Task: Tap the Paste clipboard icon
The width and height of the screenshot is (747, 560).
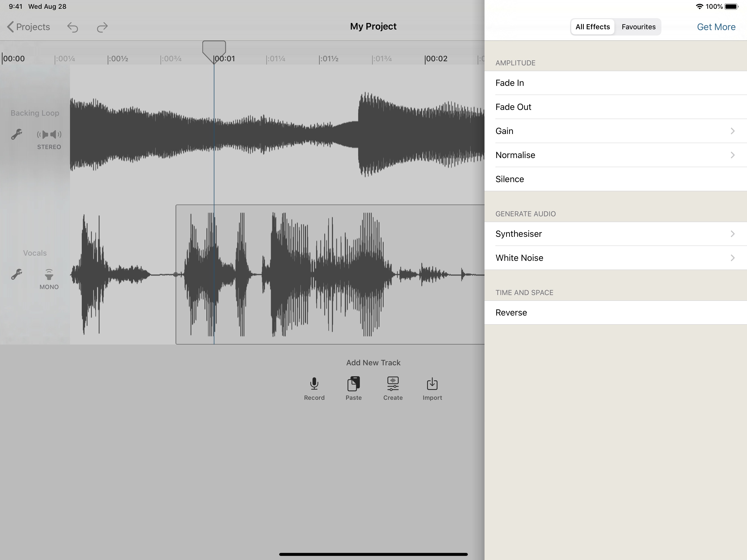Action: coord(353,384)
